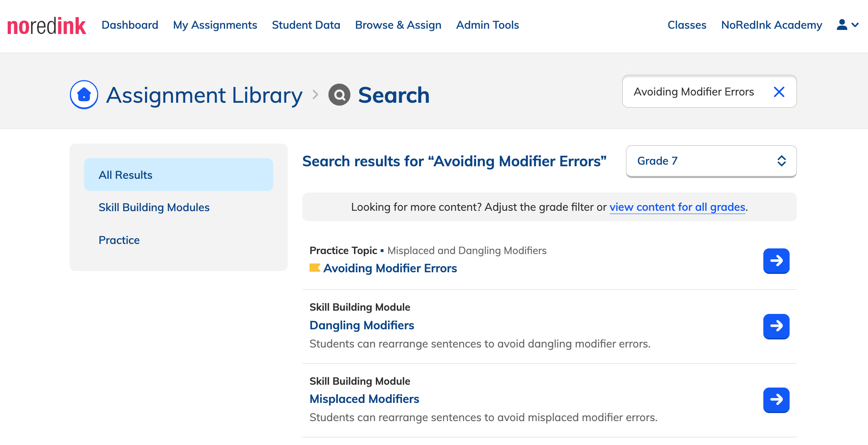Click the magnifier Search icon in the breadcrumb
This screenshot has width=868, height=445.
tap(339, 95)
